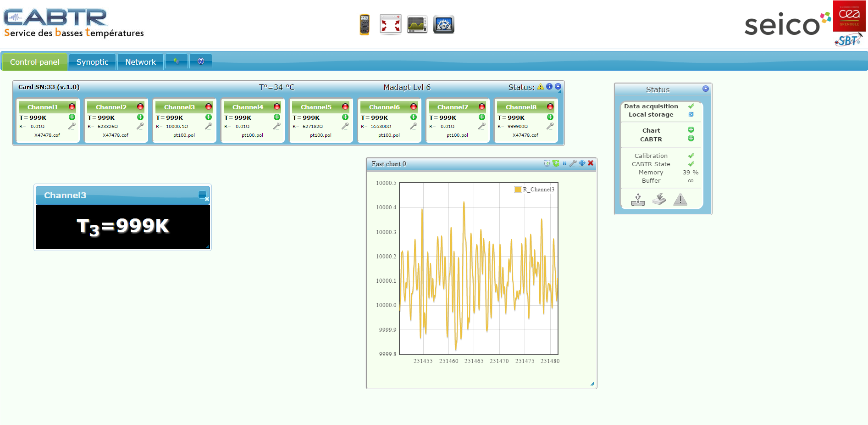The height and width of the screenshot is (425, 868).
Task: Add Channel8 display with green plus
Action: (x=550, y=117)
